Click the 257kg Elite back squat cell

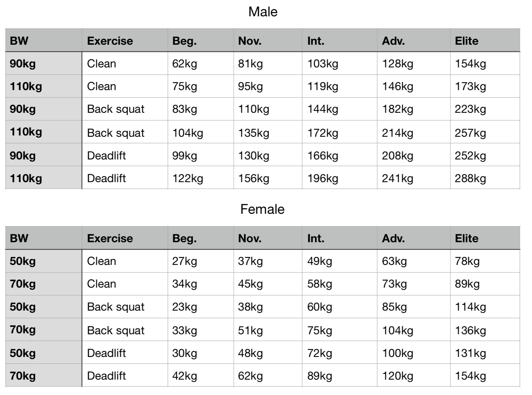(485, 132)
